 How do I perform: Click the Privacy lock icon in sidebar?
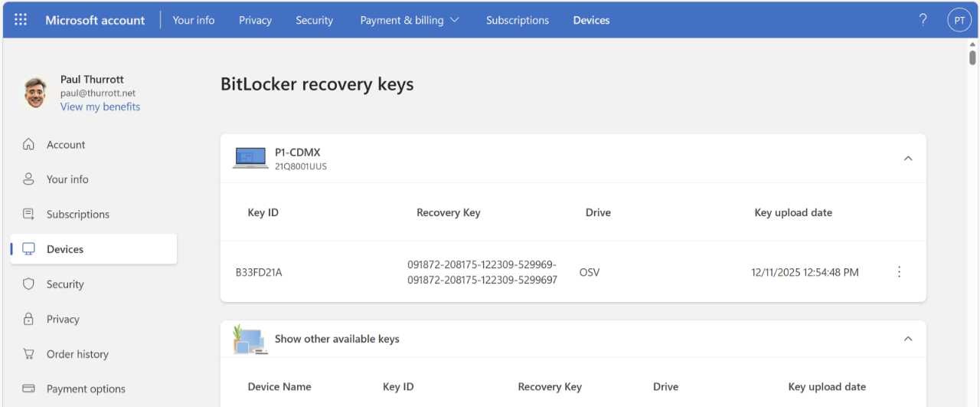tap(29, 320)
